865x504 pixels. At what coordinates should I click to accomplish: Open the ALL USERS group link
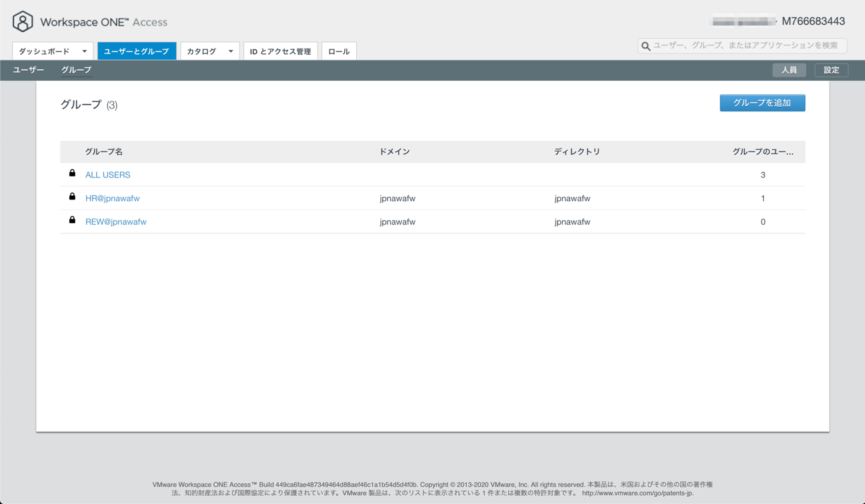pos(107,175)
